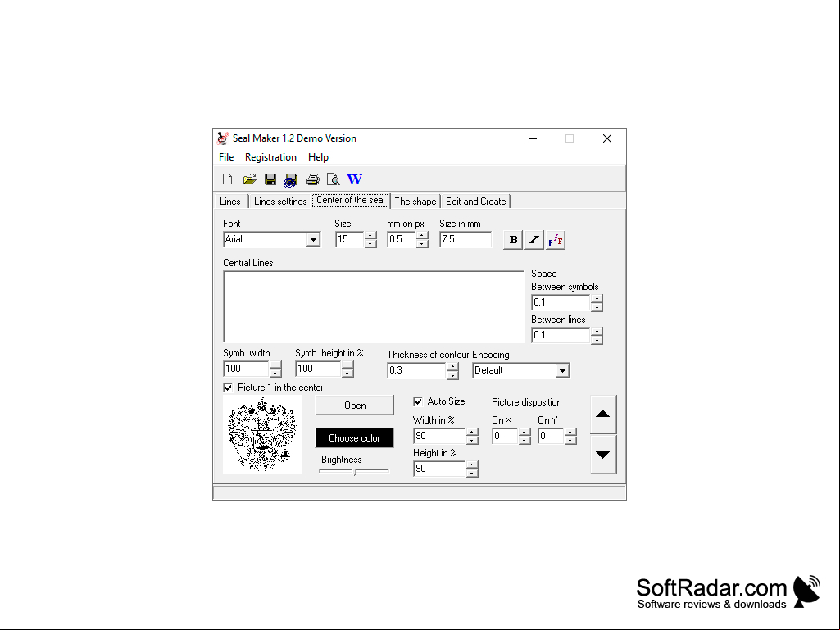Viewport: 840px width, 630px height.
Task: Adjust the Brightness slider handle
Action: click(x=355, y=471)
